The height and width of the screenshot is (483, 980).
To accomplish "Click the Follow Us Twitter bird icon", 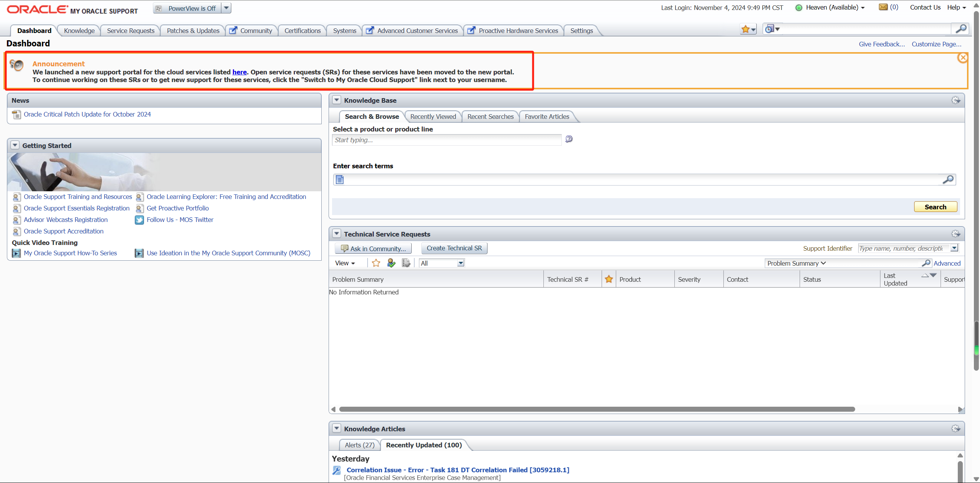I will tap(139, 220).
